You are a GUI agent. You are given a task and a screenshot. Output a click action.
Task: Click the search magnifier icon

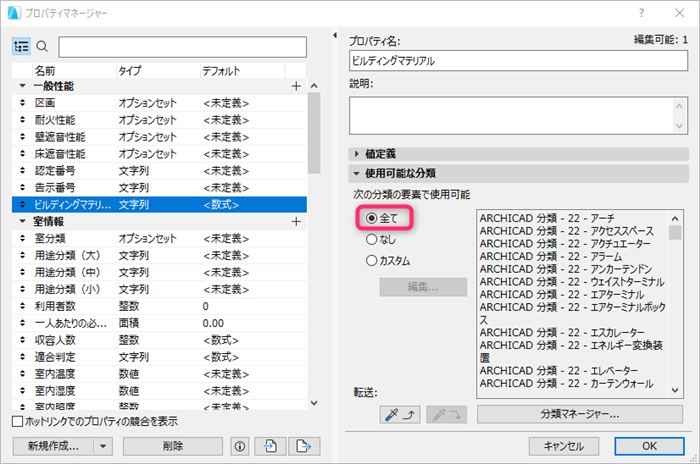42,46
